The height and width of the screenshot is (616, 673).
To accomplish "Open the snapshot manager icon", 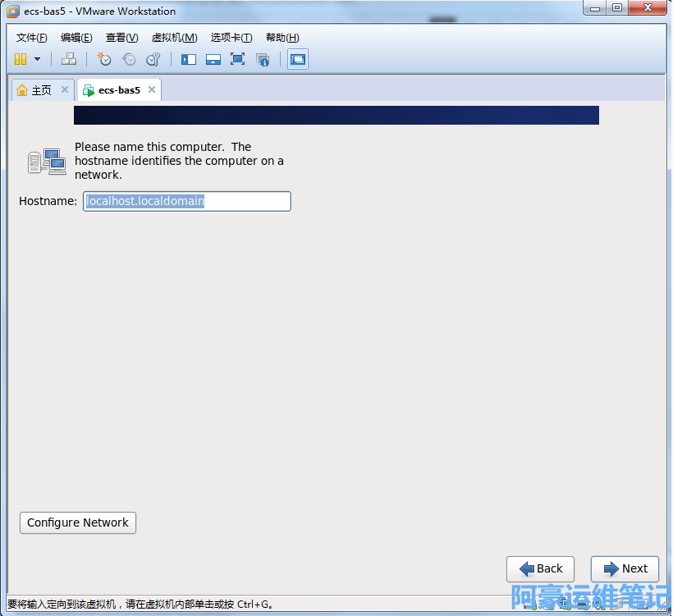I will (x=153, y=59).
